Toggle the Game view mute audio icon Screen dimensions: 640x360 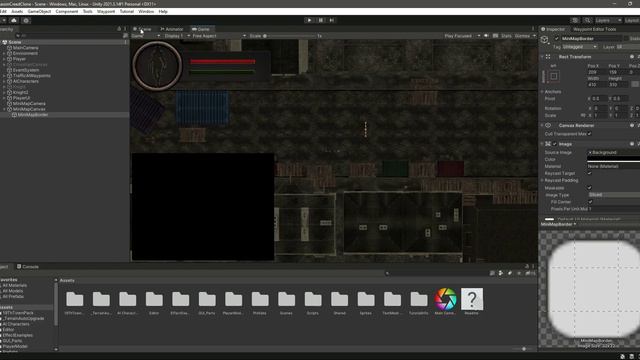486,36
